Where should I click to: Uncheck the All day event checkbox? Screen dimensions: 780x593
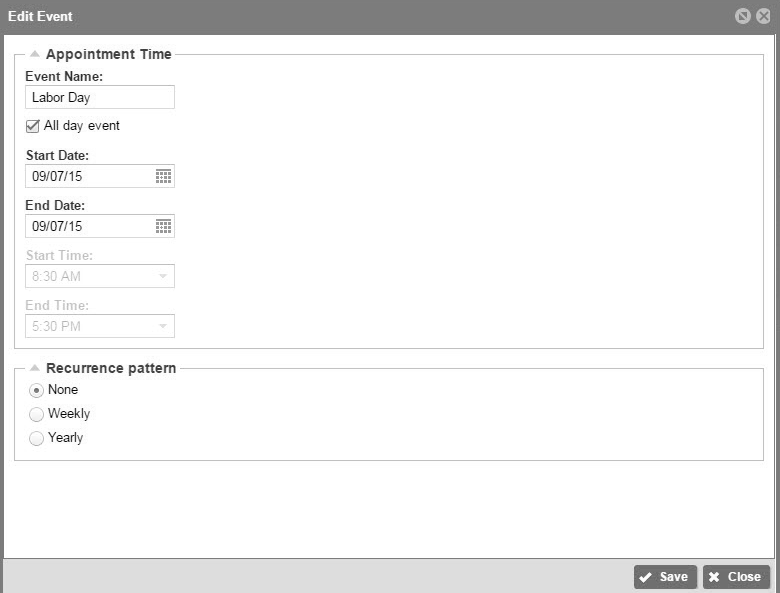[x=32, y=126]
